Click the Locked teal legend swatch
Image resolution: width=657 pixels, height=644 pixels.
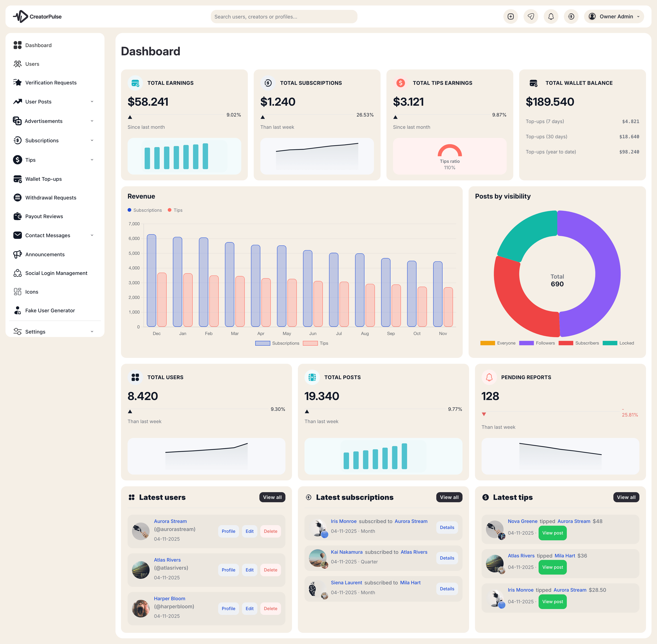pos(610,343)
